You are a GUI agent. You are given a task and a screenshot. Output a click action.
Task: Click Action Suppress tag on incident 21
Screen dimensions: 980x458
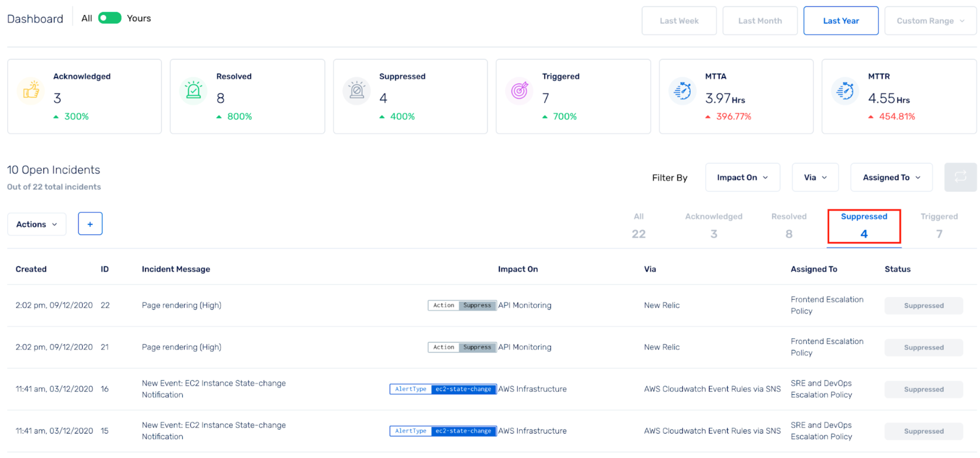pyautogui.click(x=462, y=347)
